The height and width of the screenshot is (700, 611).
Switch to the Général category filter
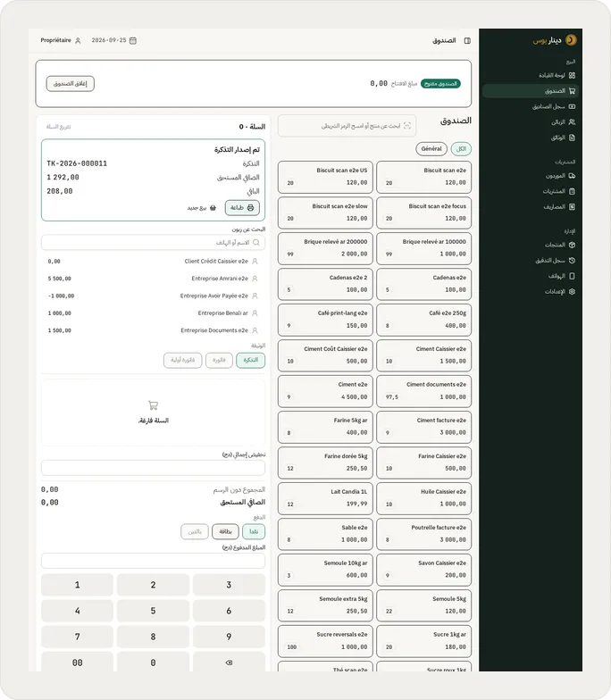click(431, 148)
